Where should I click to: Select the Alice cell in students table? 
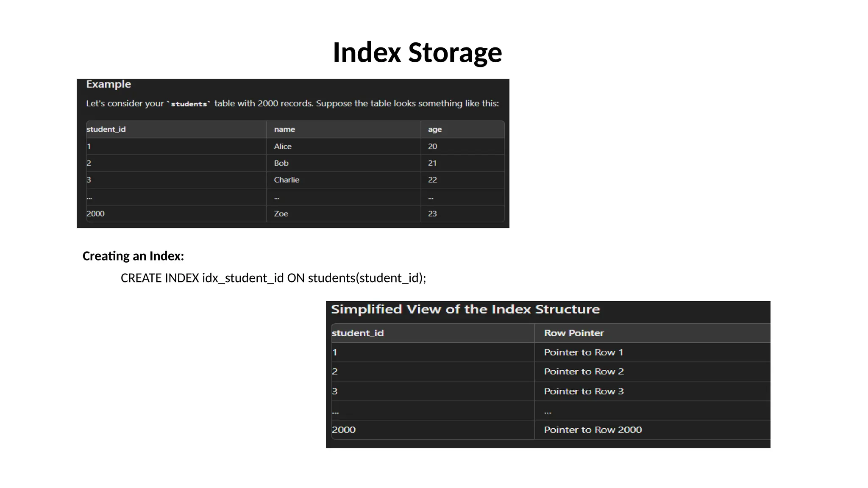tap(283, 146)
